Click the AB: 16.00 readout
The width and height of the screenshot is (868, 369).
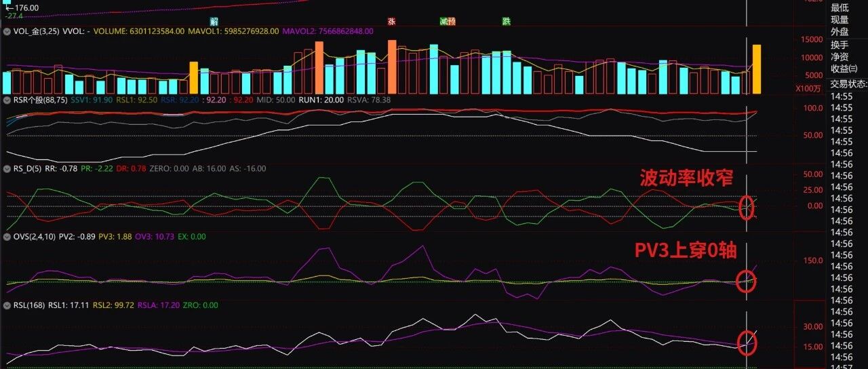tap(209, 168)
